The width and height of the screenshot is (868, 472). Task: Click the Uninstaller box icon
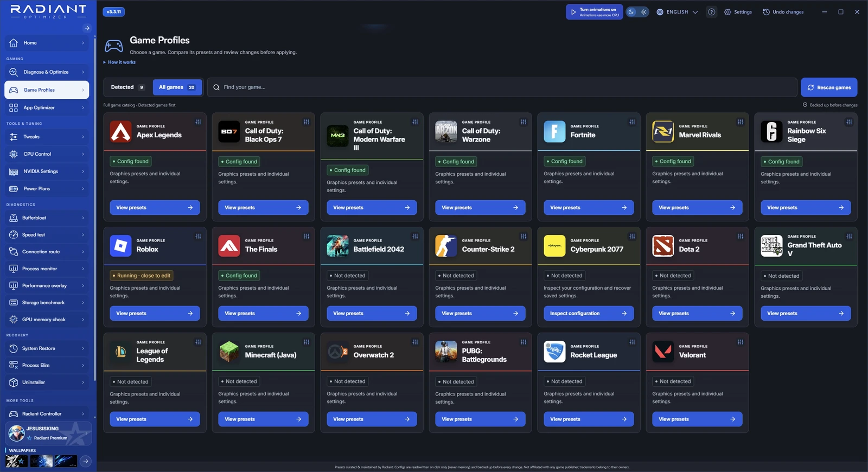[x=14, y=382]
